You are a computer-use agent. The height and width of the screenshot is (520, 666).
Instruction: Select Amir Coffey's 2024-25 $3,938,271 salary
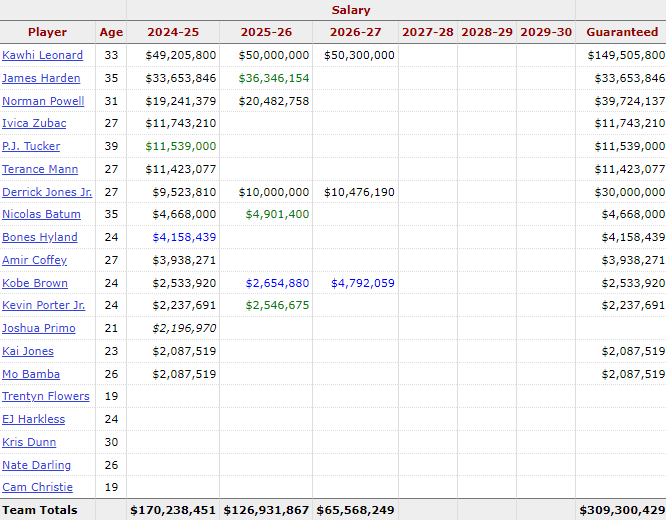(184, 260)
